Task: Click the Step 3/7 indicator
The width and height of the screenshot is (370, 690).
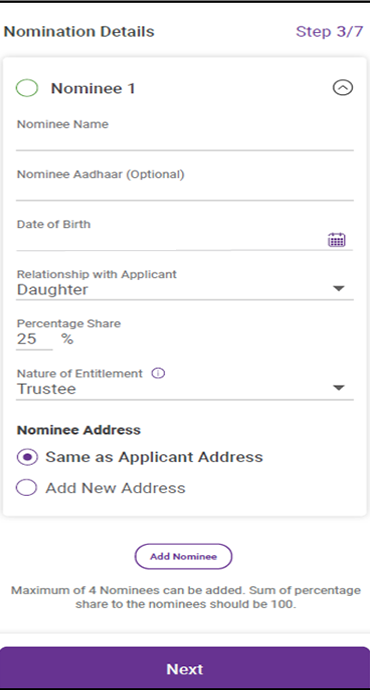Action: [330, 32]
